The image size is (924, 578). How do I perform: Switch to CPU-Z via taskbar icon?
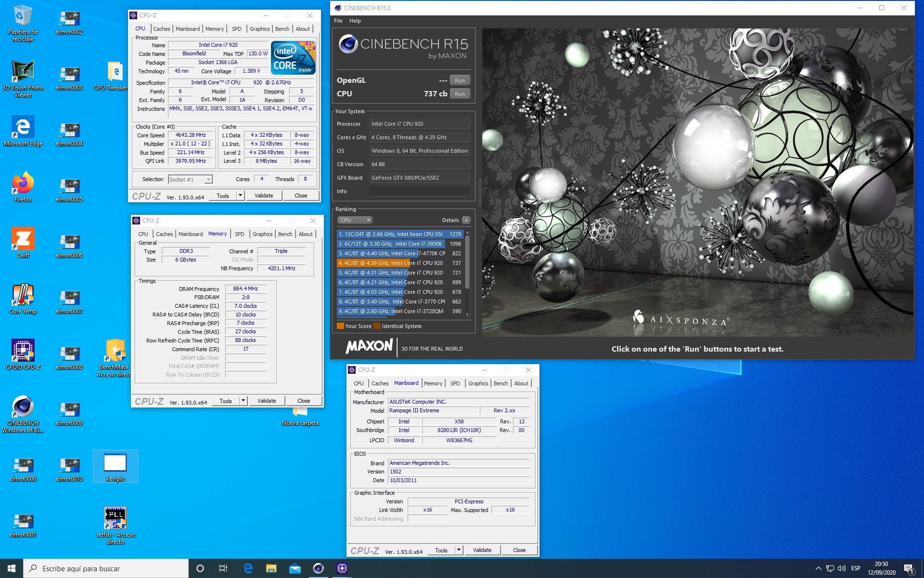coord(342,568)
